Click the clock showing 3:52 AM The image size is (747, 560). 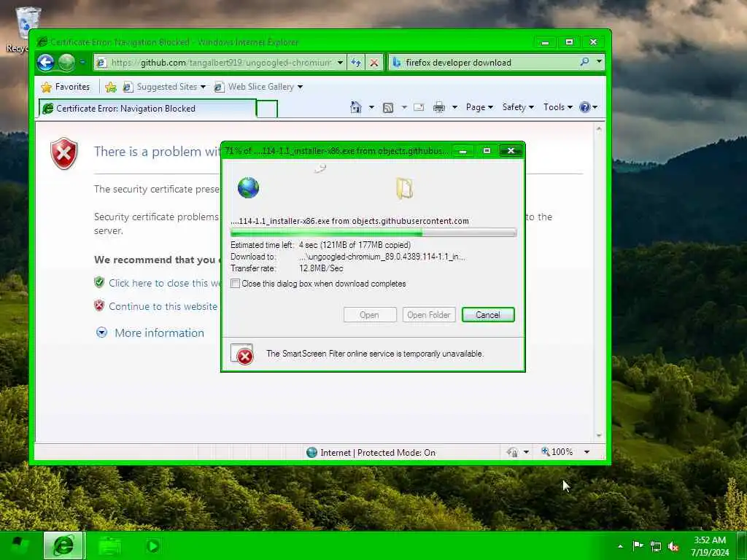tap(710, 546)
